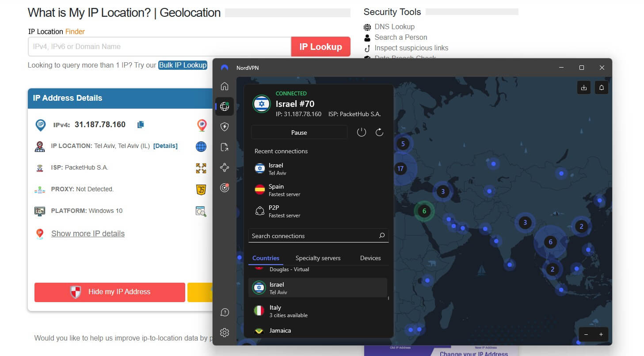
Task: Open notifications with the bell icon
Action: [x=601, y=87]
